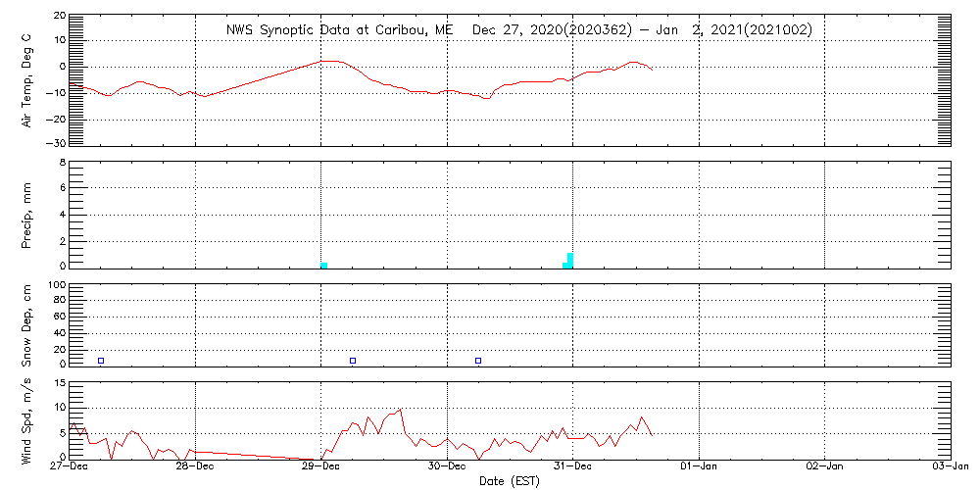Select the 28-Dec date tick label
Image resolution: width=980 pixels, height=490 pixels.
(195, 467)
